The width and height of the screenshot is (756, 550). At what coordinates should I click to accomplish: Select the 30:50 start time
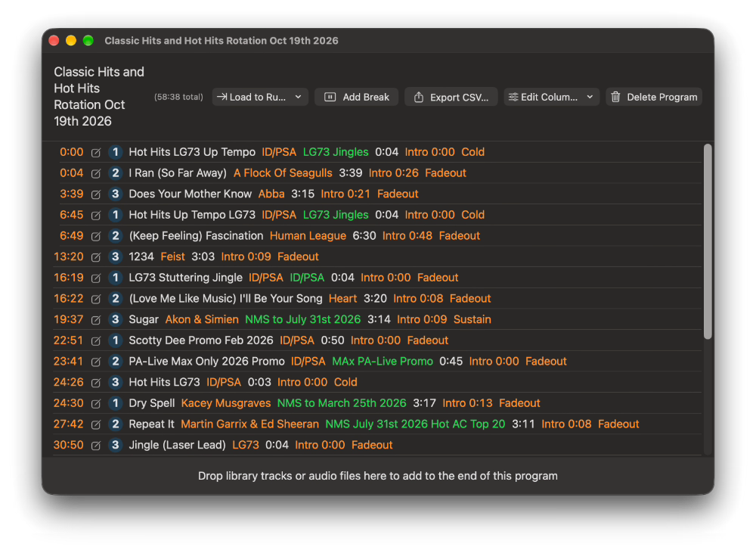tap(69, 445)
